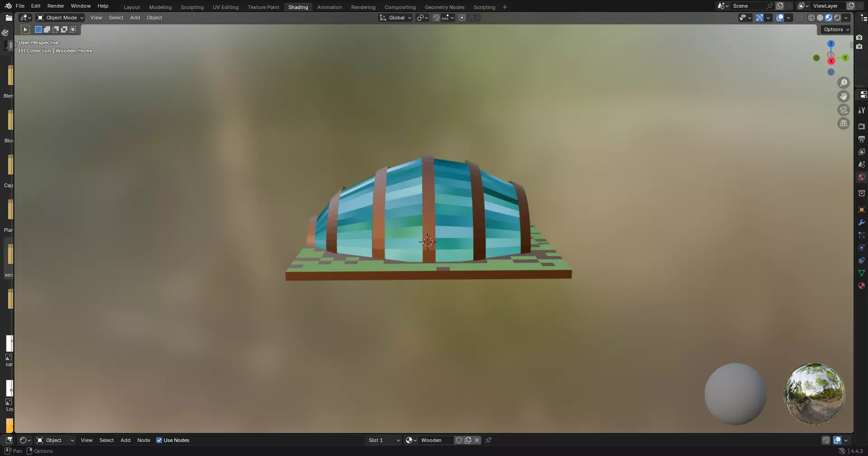Duplicate the Wooden material with the copy icon
Screen dimensions: 868x456
(x=468, y=440)
